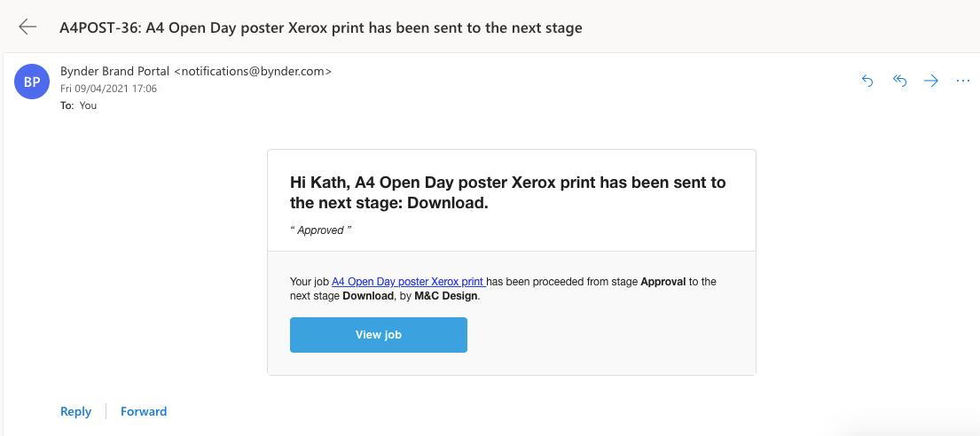Click the Bynder Brand Portal sender name

115,71
